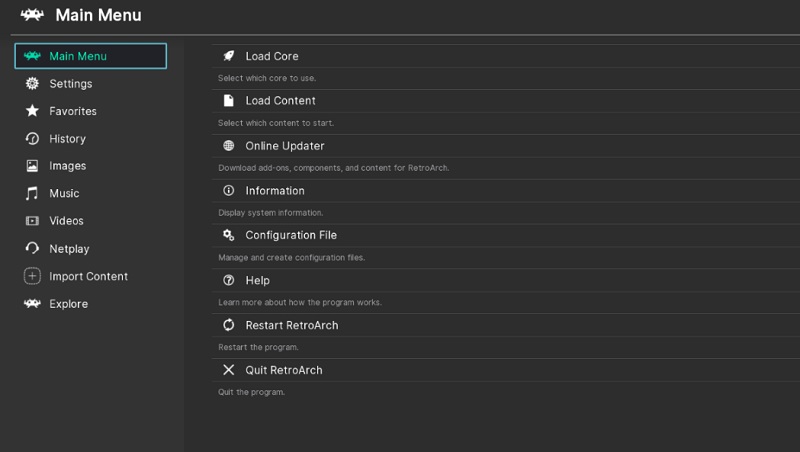Image resolution: width=800 pixels, height=452 pixels.
Task: Click the globe icon for Online Updater
Action: [x=229, y=146]
